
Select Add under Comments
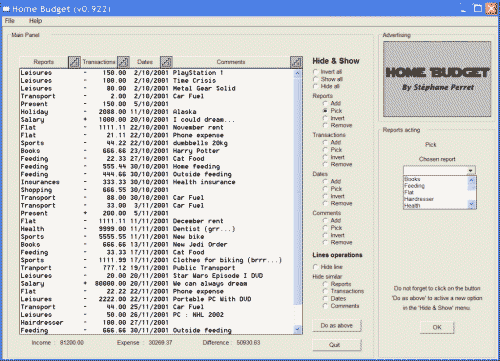[x=325, y=220]
